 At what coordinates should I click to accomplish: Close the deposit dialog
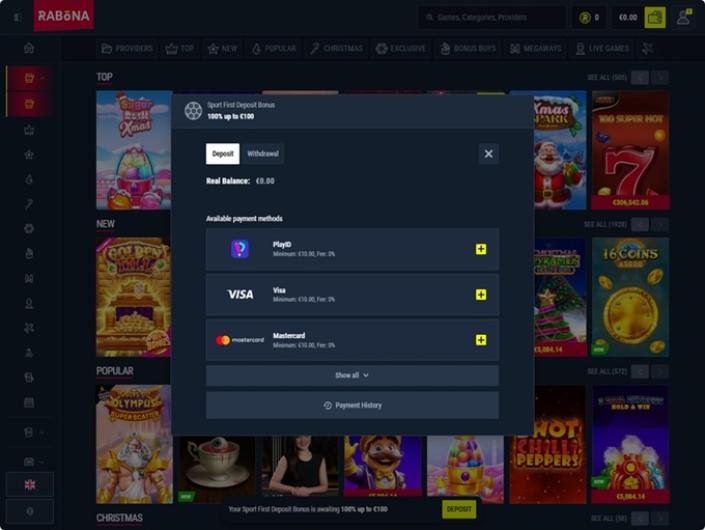click(x=488, y=154)
